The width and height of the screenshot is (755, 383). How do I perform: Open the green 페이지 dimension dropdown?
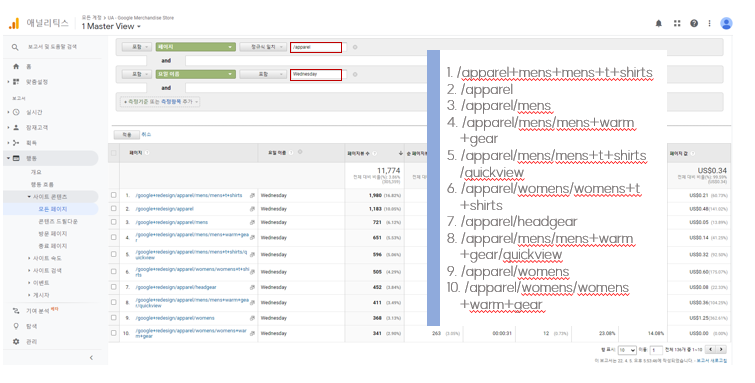pos(195,47)
